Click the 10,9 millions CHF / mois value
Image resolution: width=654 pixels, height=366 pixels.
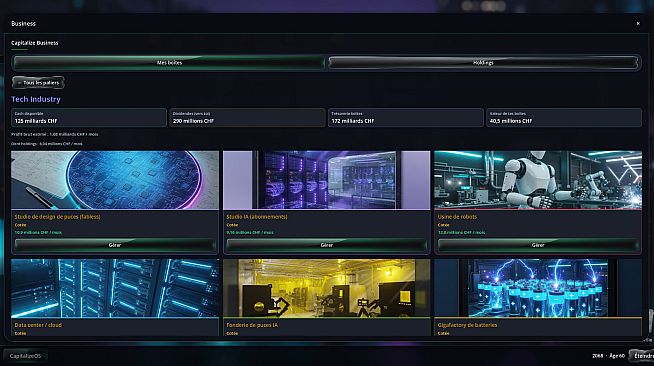click(x=38, y=233)
